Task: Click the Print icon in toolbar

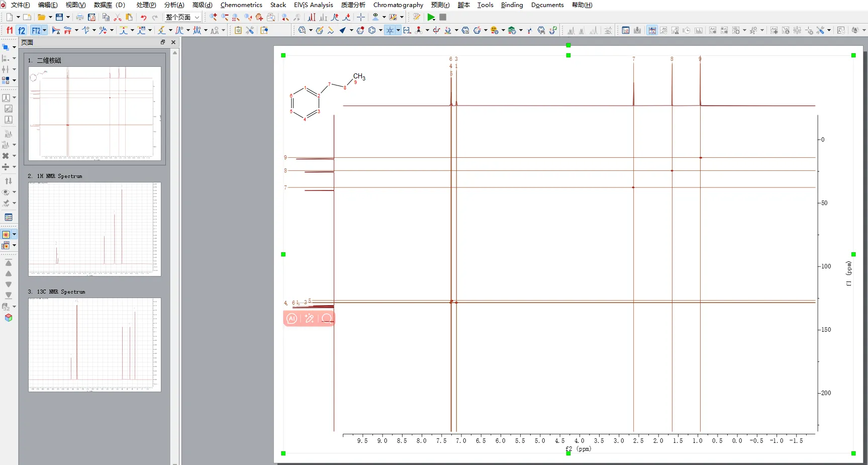Action: [80, 17]
